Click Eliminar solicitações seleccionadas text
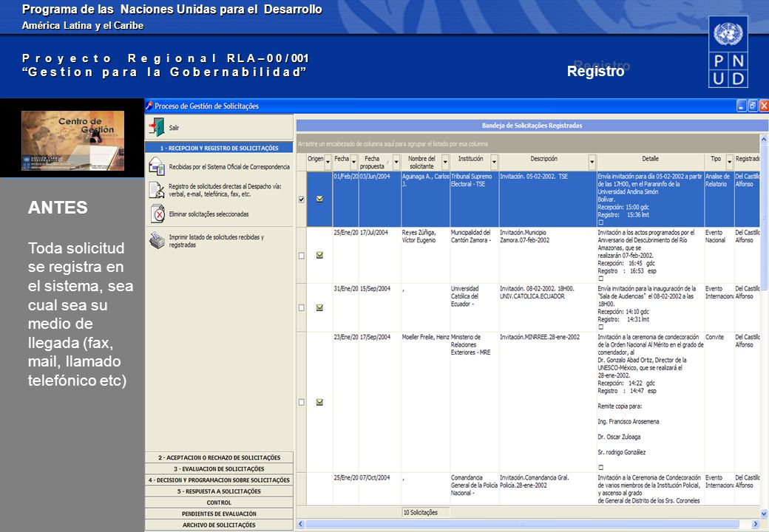The width and height of the screenshot is (769, 532). coord(209,214)
